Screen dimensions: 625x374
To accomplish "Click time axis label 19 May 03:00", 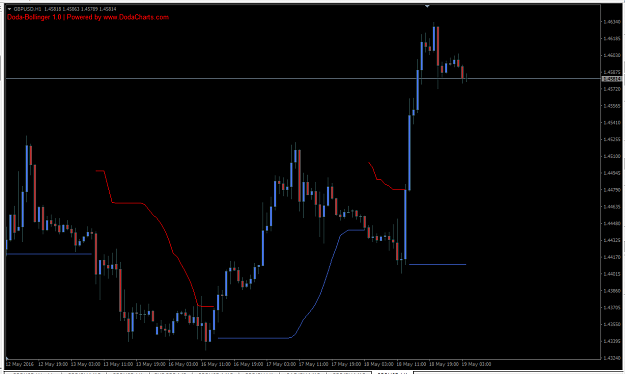I will pos(476,364).
